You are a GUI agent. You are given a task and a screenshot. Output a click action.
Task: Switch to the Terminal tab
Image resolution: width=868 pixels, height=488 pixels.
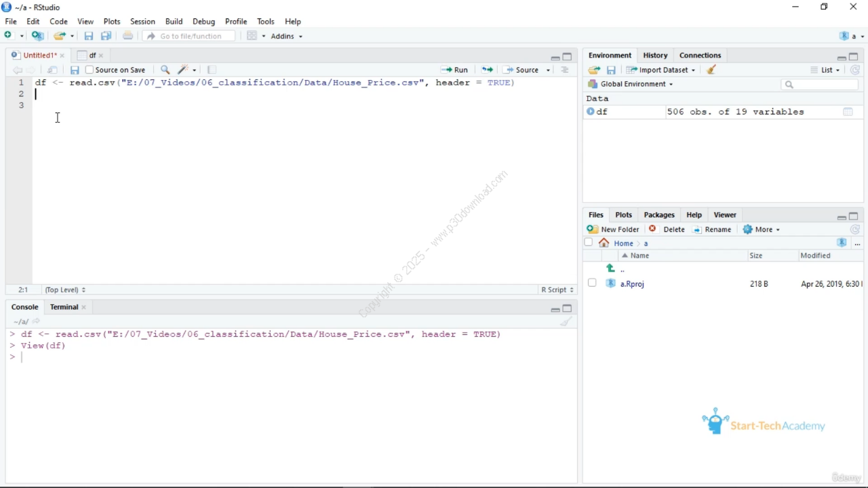(x=64, y=307)
